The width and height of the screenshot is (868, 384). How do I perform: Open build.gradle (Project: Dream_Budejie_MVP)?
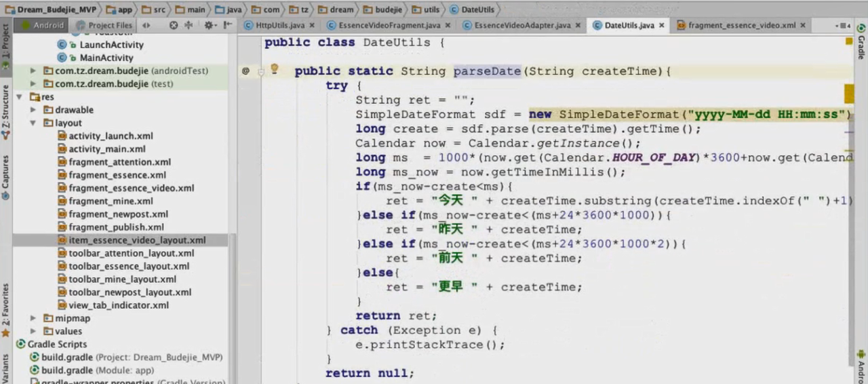[x=126, y=357]
